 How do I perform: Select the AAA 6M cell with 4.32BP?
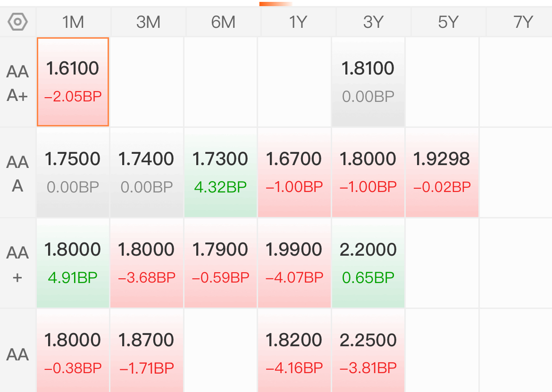click(220, 173)
